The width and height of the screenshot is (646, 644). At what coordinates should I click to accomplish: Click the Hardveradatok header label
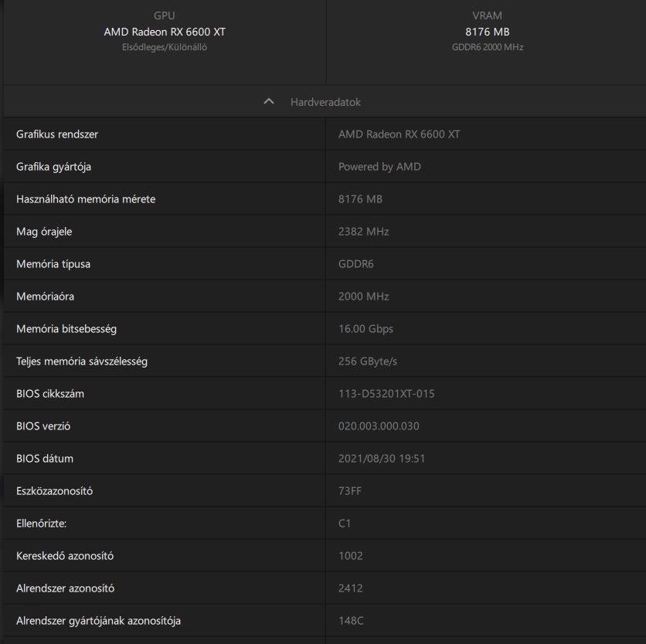pyautogui.click(x=325, y=102)
